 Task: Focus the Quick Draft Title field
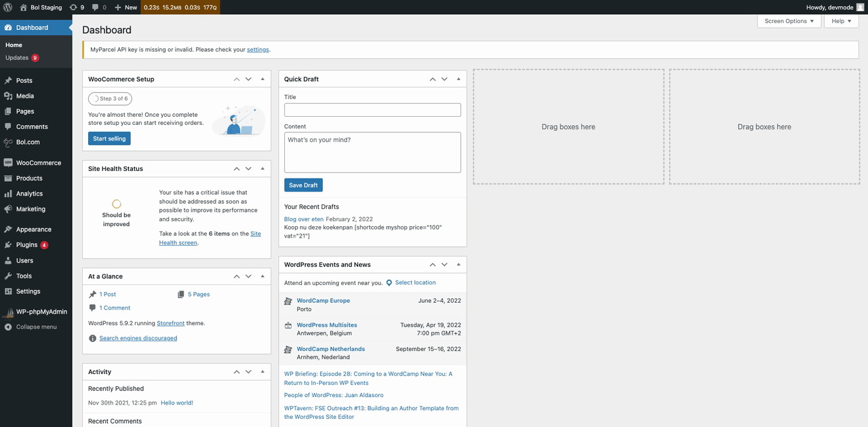[x=372, y=110]
